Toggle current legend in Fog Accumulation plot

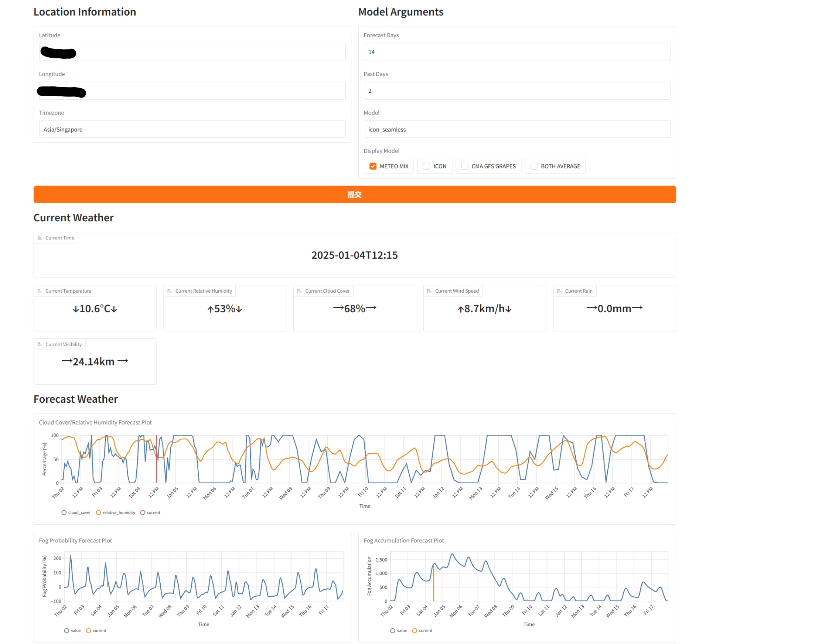tap(415, 631)
